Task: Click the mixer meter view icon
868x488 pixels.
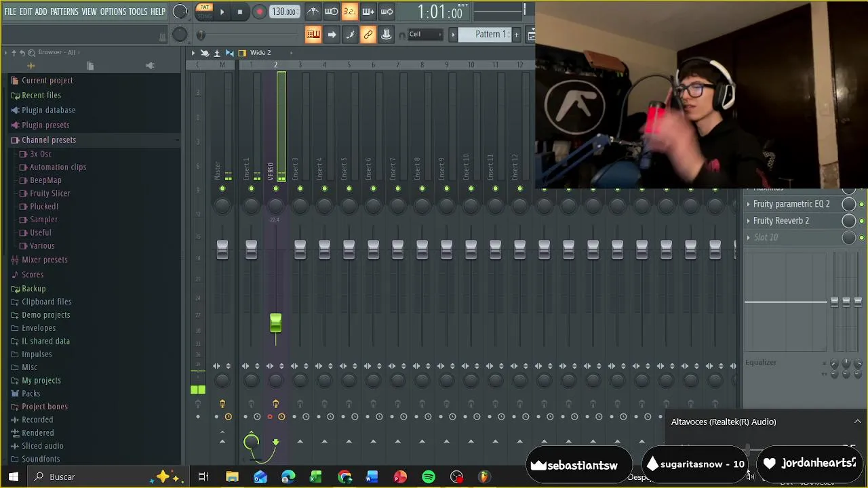Action: click(x=217, y=53)
